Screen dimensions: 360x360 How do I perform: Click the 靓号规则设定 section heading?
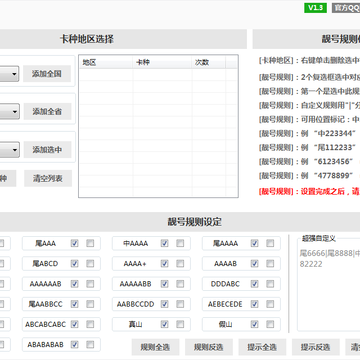[195, 222]
